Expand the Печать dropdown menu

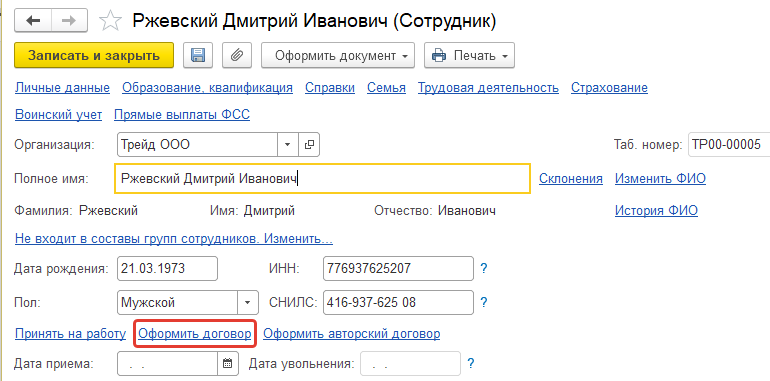(x=469, y=55)
